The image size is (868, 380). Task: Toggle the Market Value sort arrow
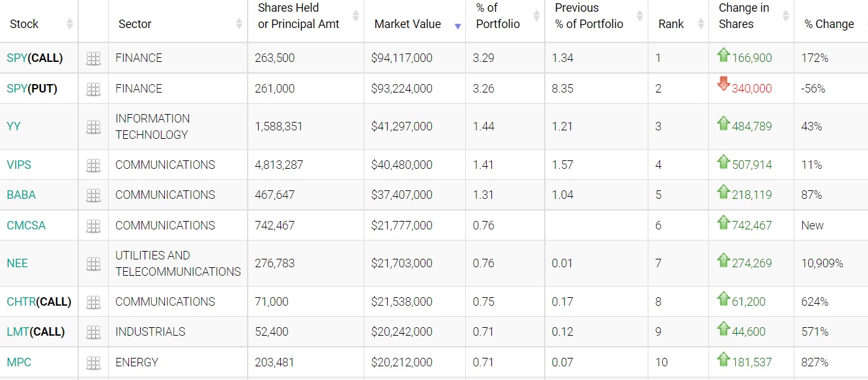(457, 26)
